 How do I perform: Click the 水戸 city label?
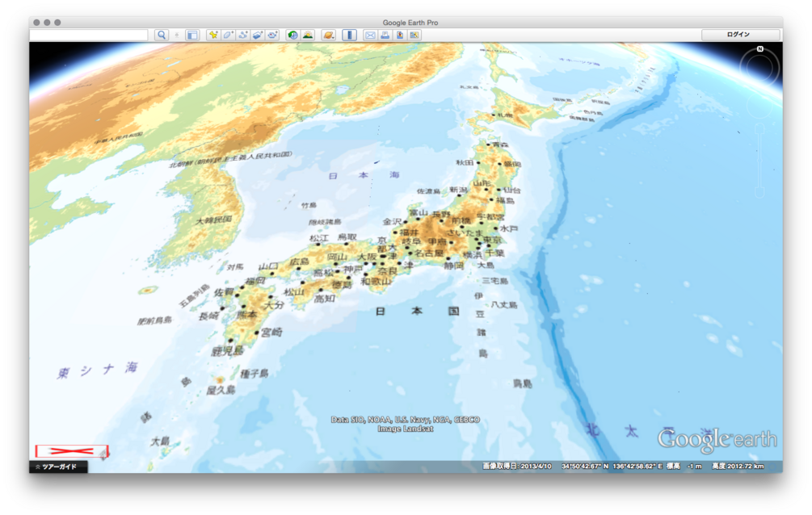pos(508,228)
